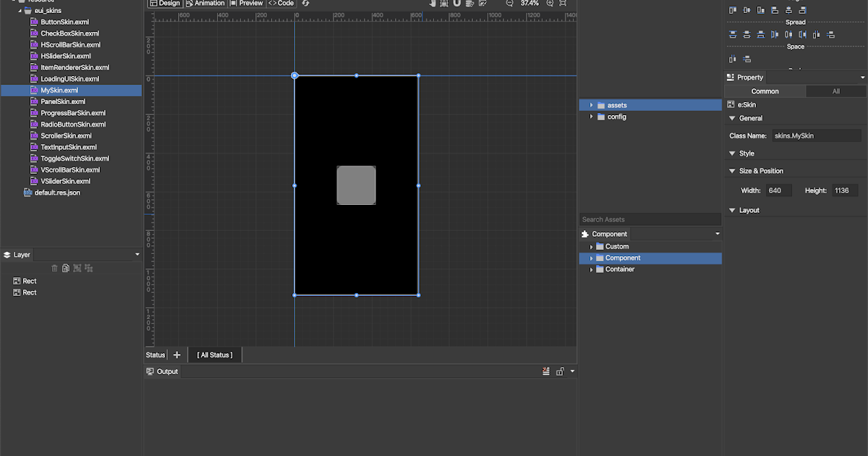Image resolution: width=868 pixels, height=456 pixels.
Task: Clear the Output panel log
Action: coord(546,371)
